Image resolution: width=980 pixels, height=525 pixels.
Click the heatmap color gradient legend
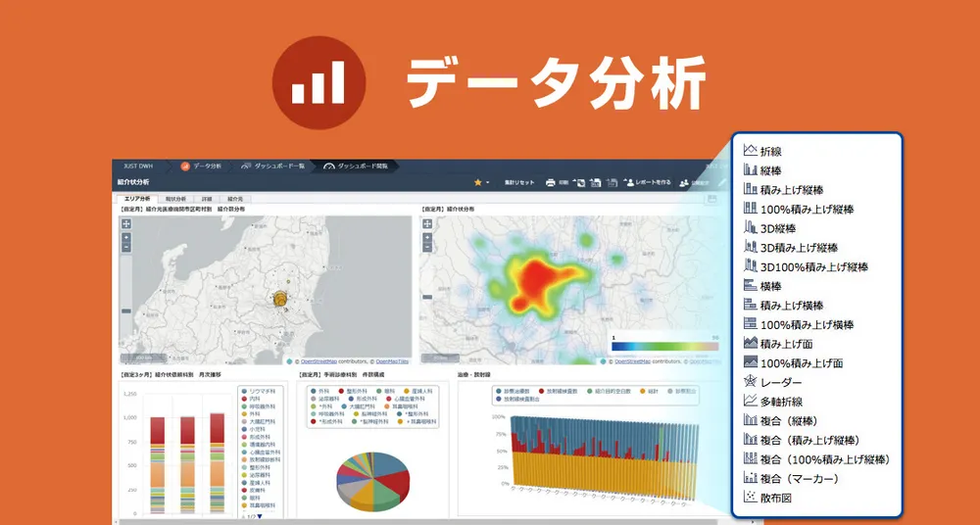click(665, 346)
